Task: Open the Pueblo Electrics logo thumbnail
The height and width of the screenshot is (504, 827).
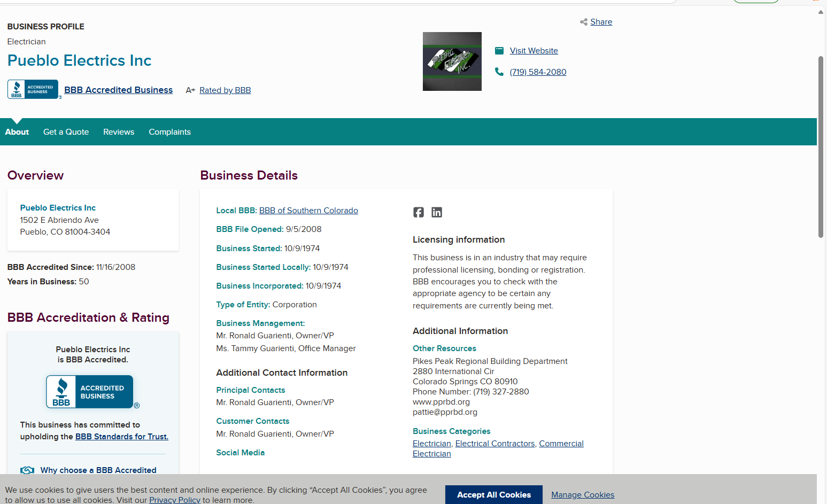Action: (452, 61)
